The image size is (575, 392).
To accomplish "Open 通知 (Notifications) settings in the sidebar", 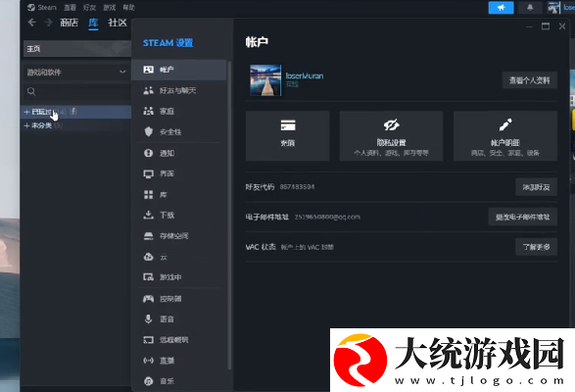I will 179,153.
